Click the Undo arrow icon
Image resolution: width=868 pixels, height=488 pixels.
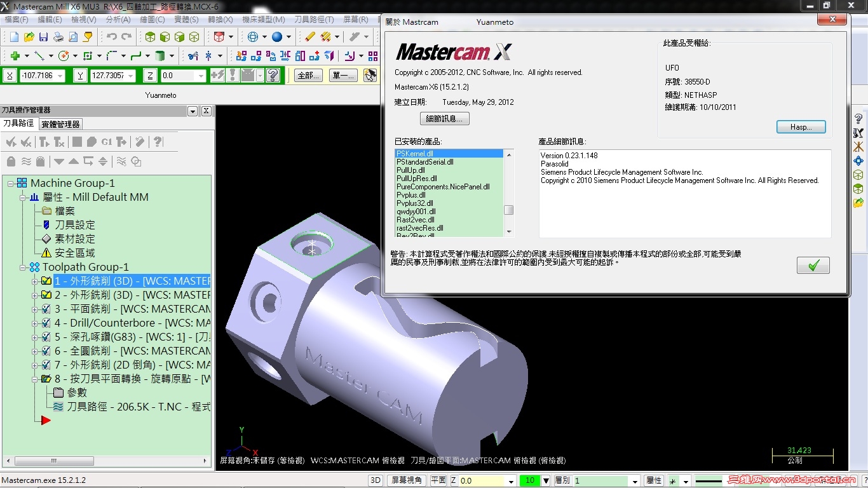click(x=112, y=37)
